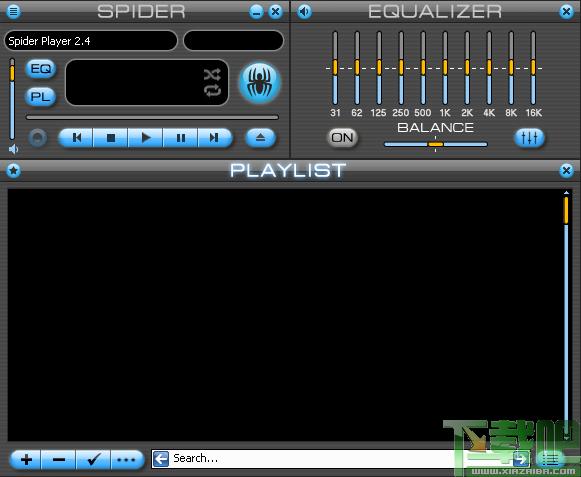Screen dimensions: 581x477
Task: Start playback with the play button
Action: (145, 138)
